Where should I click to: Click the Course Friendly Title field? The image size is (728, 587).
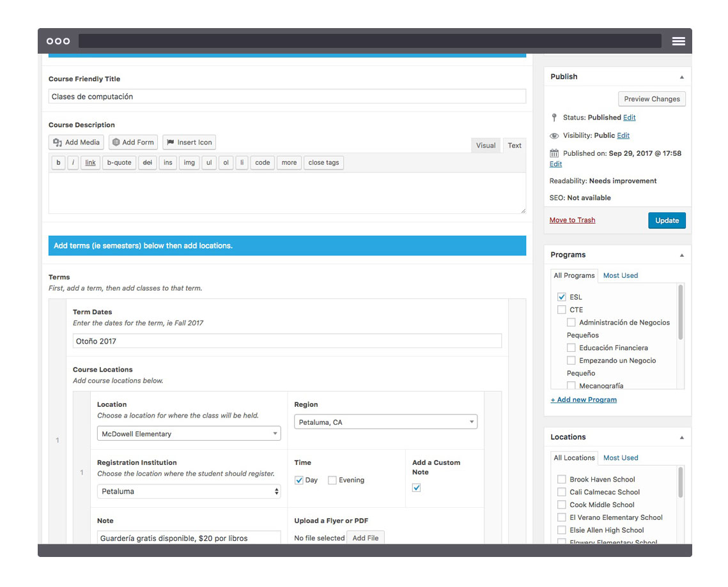click(287, 96)
